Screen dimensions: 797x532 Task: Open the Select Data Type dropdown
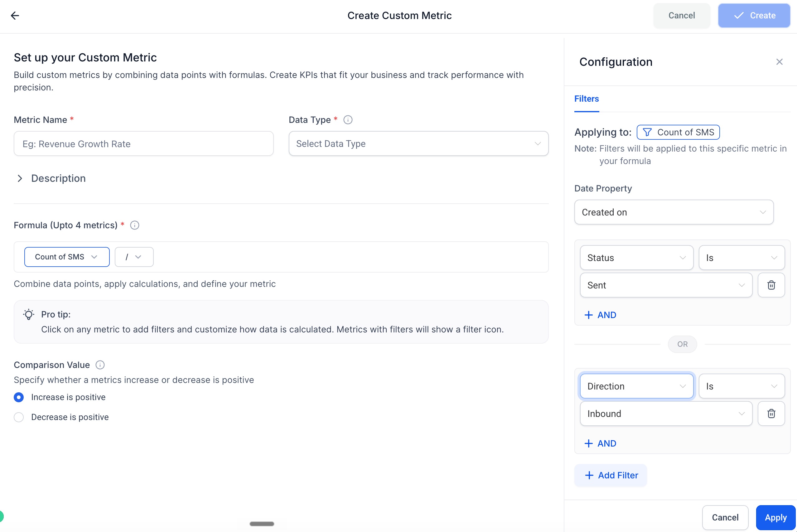coord(418,144)
